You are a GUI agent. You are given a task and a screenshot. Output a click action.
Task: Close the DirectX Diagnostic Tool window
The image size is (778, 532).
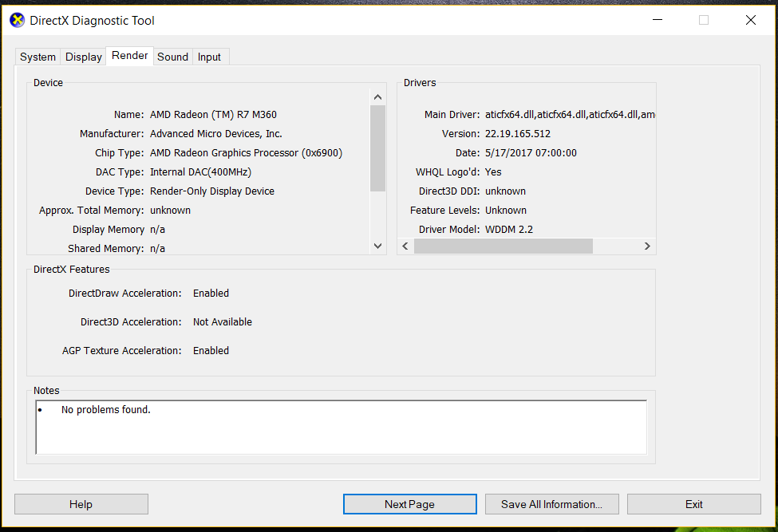(751, 20)
